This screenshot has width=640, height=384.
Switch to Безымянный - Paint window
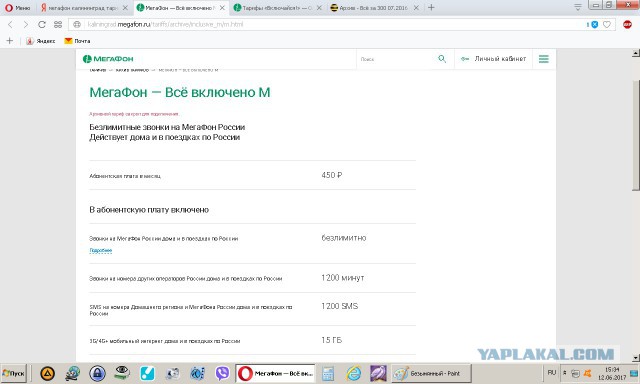point(431,373)
